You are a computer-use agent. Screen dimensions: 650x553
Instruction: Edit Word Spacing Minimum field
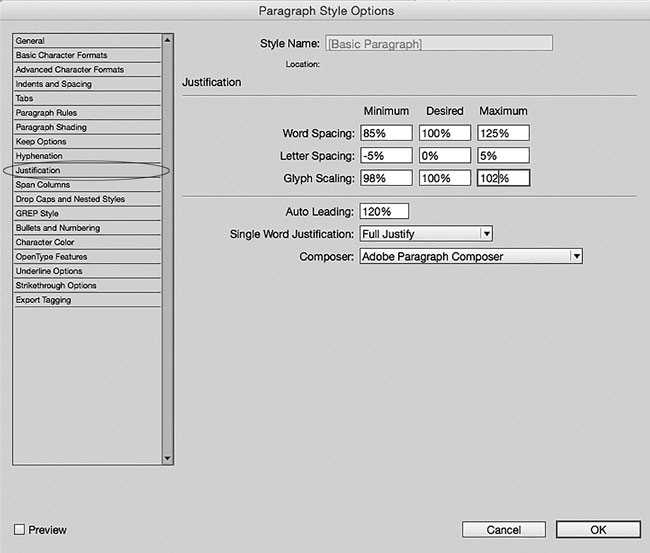386,133
